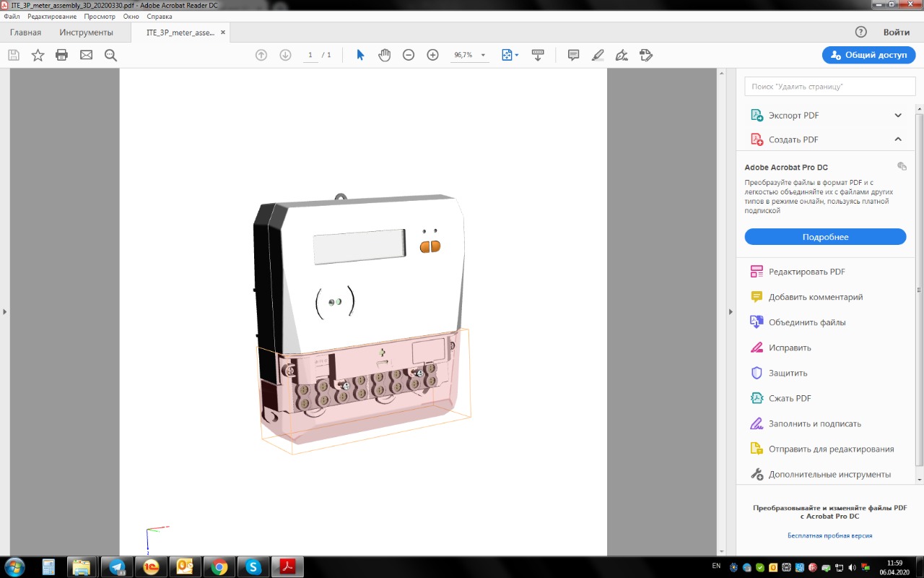Add a sticky note comment icon

(x=573, y=55)
